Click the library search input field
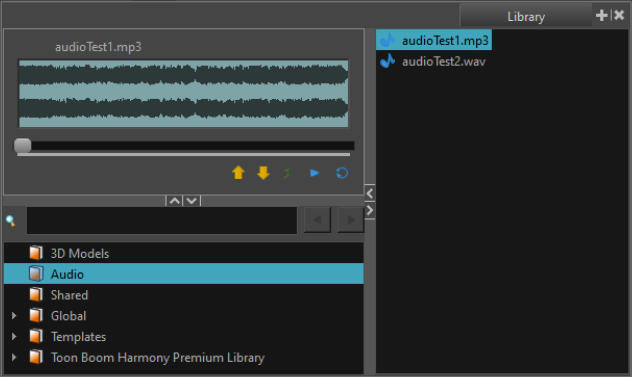This screenshot has height=377, width=632. coord(162,221)
